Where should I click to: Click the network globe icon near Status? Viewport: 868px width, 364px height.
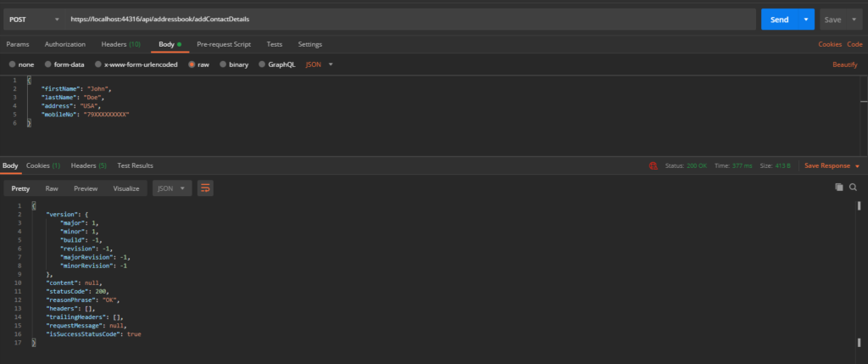tap(654, 165)
